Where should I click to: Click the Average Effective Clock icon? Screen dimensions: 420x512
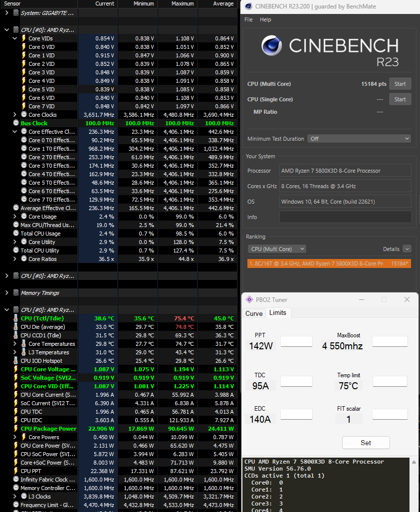16,208
